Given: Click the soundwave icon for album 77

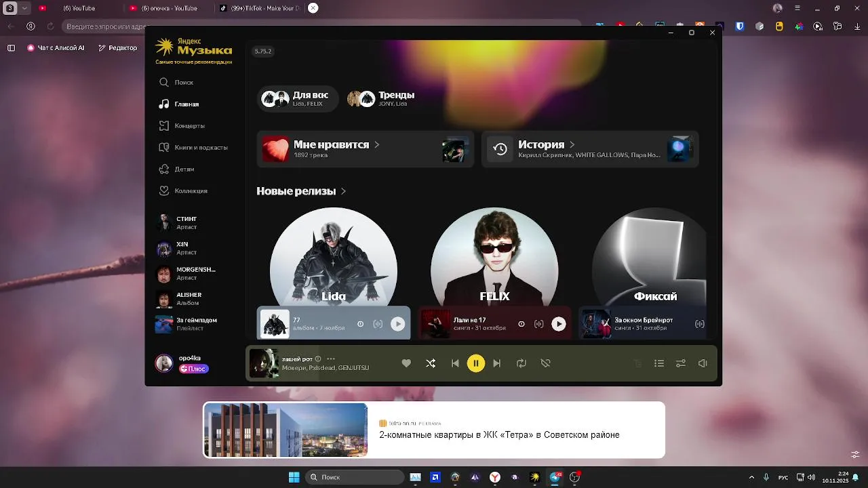Looking at the screenshot, I should [378, 324].
